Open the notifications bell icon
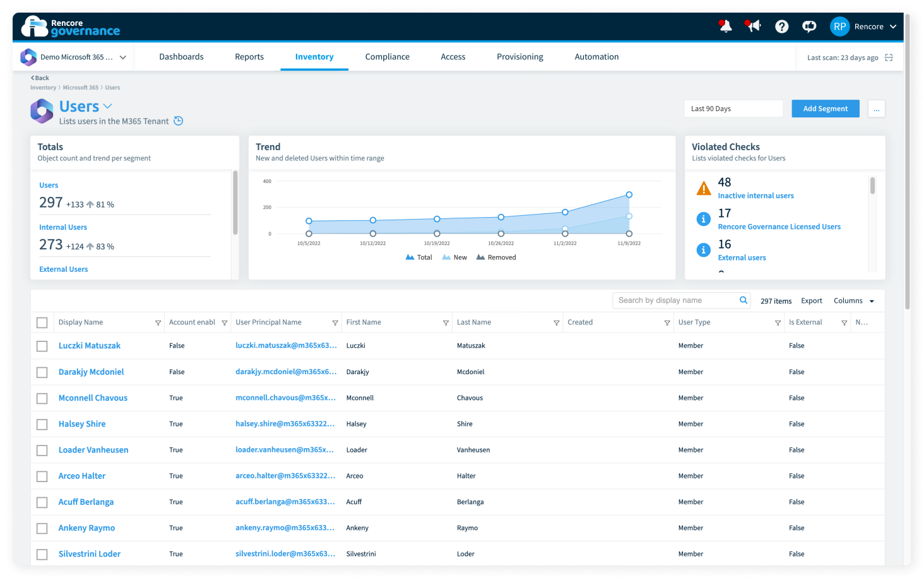This screenshot has width=924, height=578. coord(725,27)
